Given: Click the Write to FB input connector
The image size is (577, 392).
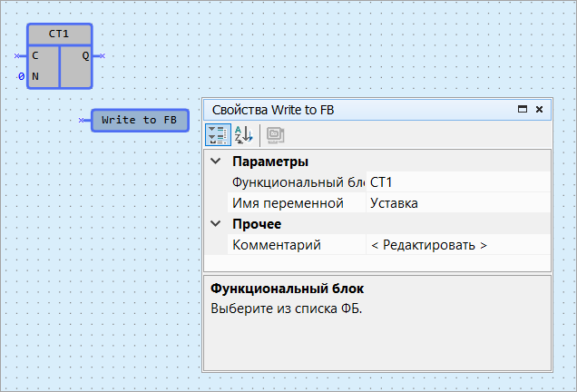Looking at the screenshot, I should click(x=83, y=120).
